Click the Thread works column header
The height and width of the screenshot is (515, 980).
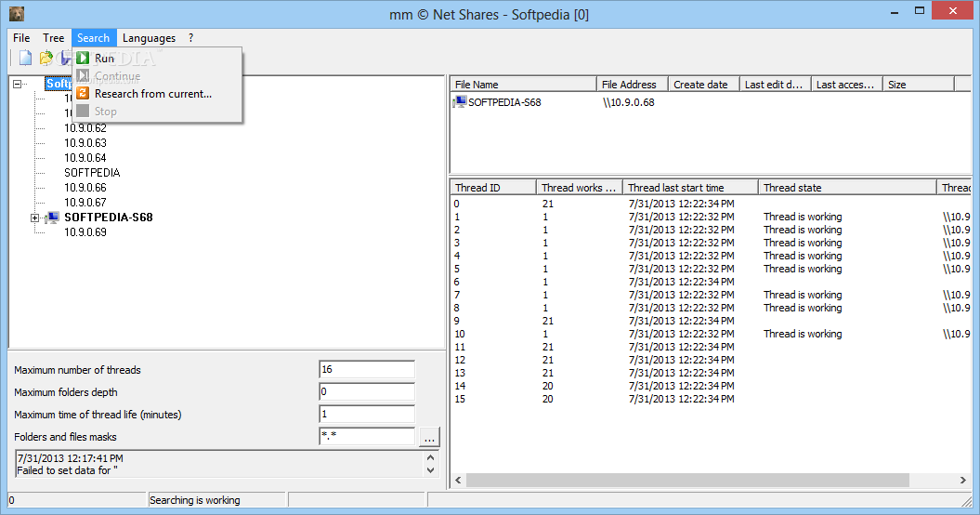click(x=580, y=188)
